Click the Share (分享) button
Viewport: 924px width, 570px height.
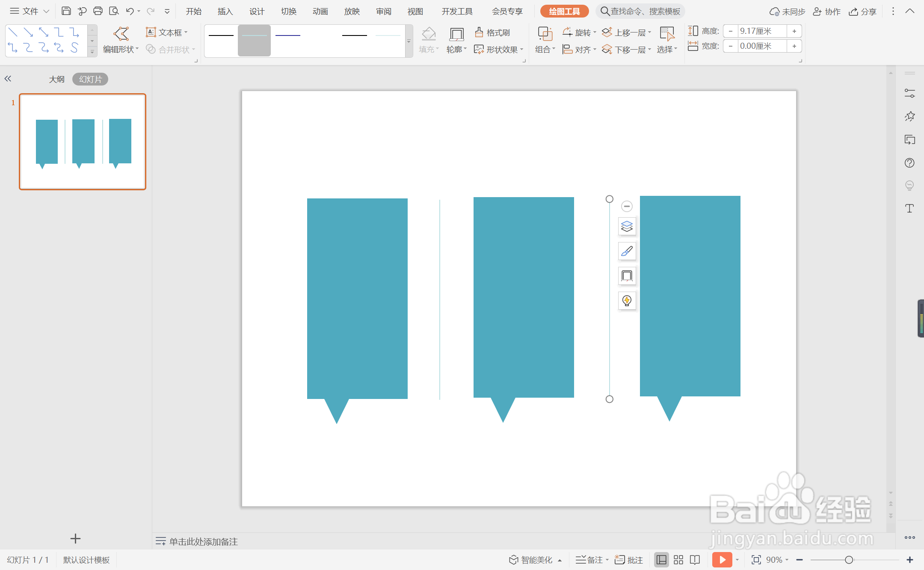(x=863, y=12)
